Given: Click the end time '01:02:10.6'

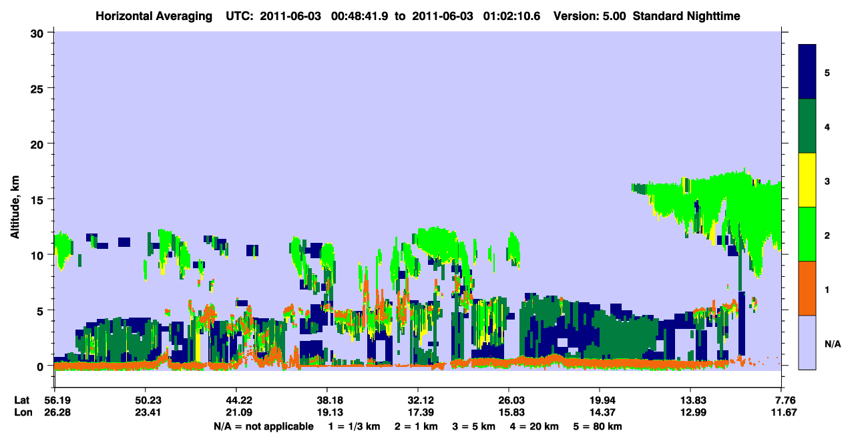Looking at the screenshot, I should point(511,16).
